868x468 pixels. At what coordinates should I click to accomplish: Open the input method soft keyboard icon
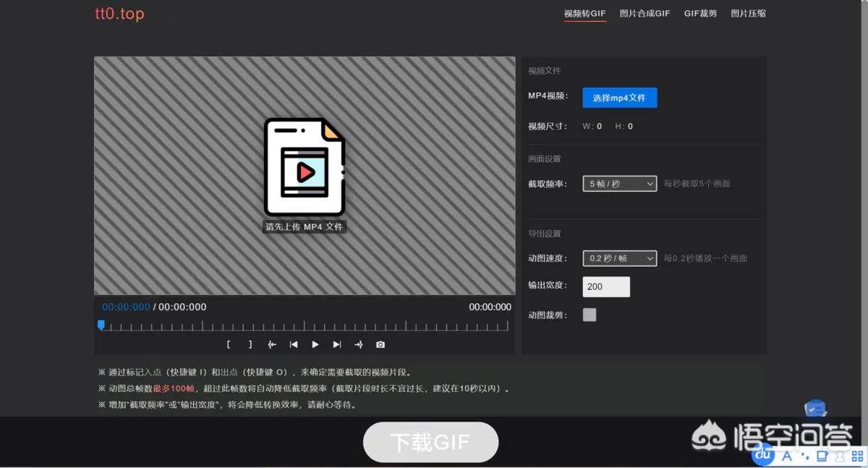821,456
